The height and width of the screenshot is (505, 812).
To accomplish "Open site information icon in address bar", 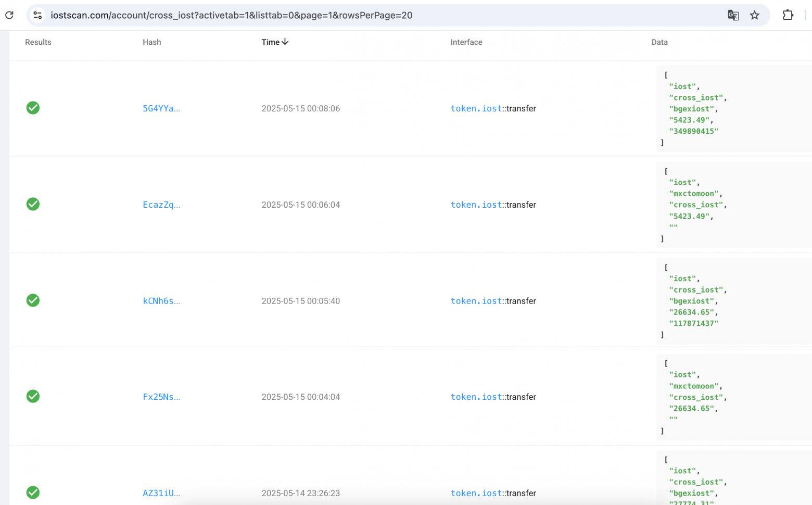I will click(x=37, y=15).
